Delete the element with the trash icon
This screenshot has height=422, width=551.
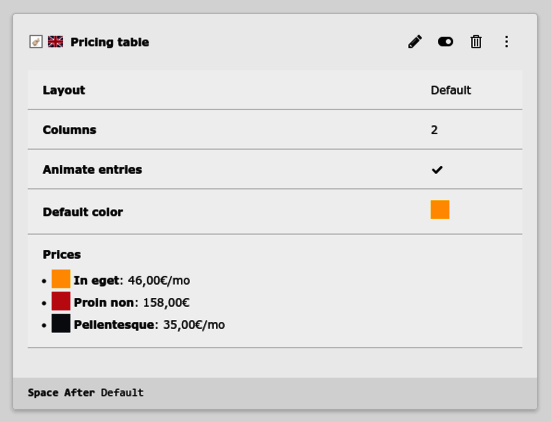click(476, 42)
